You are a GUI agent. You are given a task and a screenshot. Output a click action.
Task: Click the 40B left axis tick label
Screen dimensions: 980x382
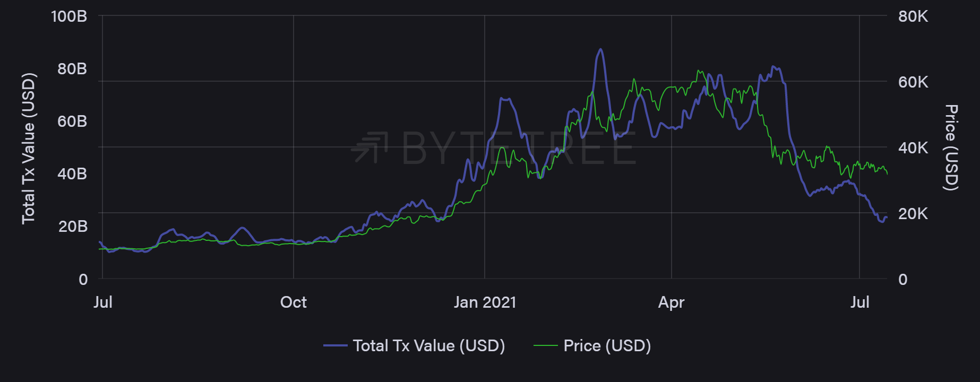click(x=72, y=174)
